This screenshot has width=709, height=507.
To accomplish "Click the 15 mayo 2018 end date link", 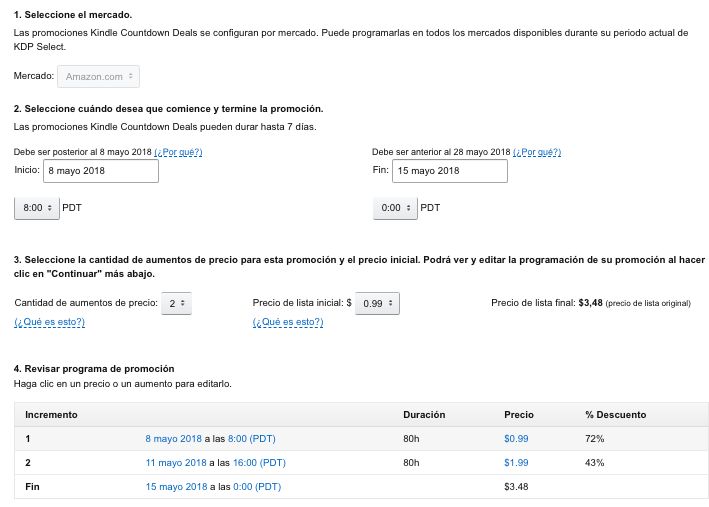I will [x=175, y=487].
